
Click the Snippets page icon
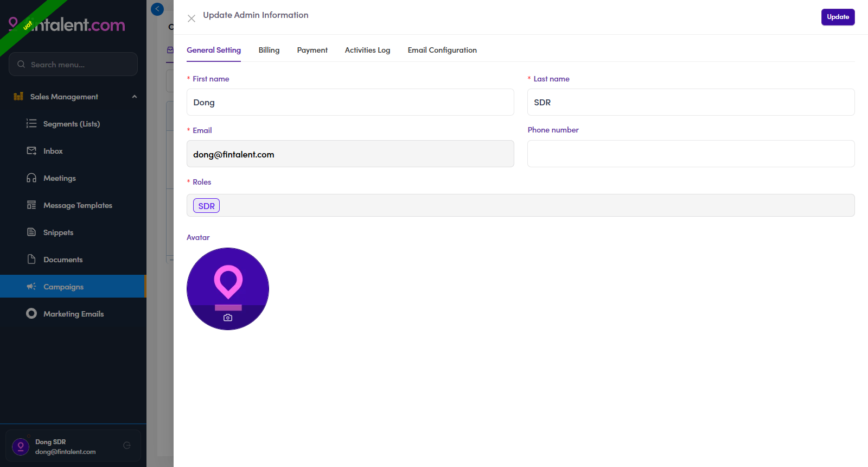31,232
